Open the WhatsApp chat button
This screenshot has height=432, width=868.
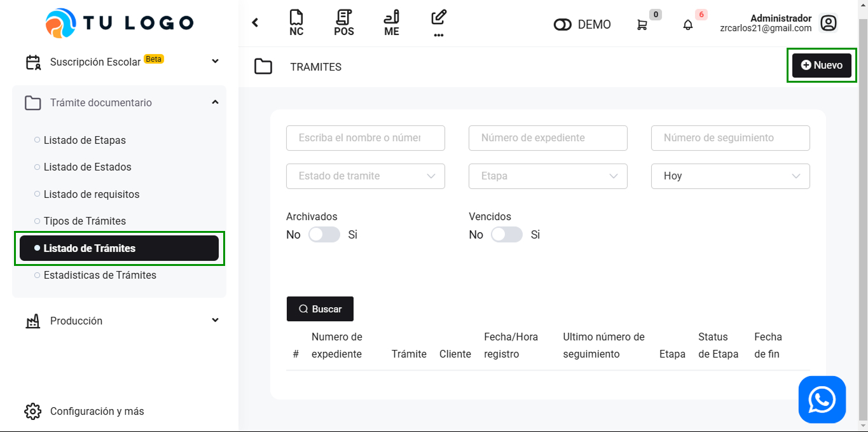click(x=822, y=400)
